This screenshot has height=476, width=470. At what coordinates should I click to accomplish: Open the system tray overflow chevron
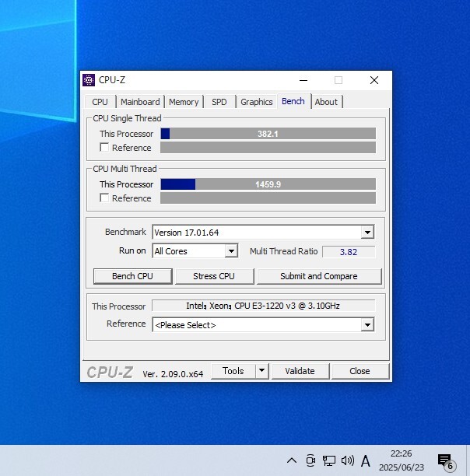[292, 460]
